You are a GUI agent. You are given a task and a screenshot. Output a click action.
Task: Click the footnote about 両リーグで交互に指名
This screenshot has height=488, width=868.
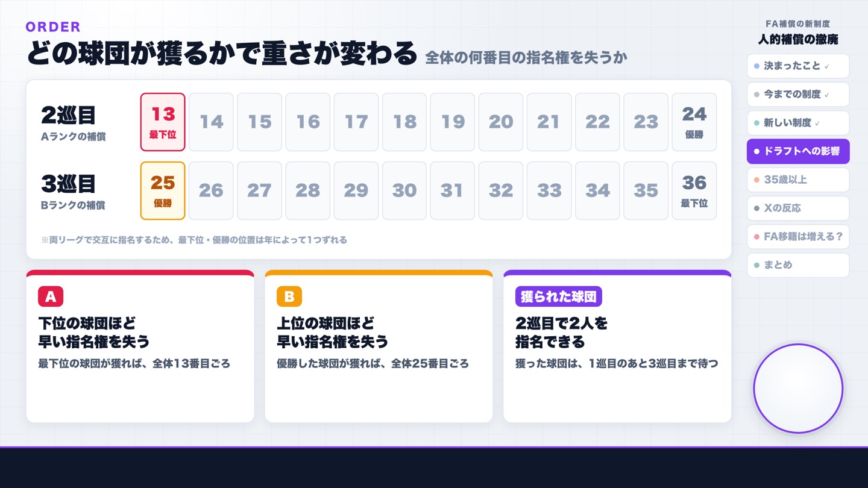pyautogui.click(x=194, y=240)
